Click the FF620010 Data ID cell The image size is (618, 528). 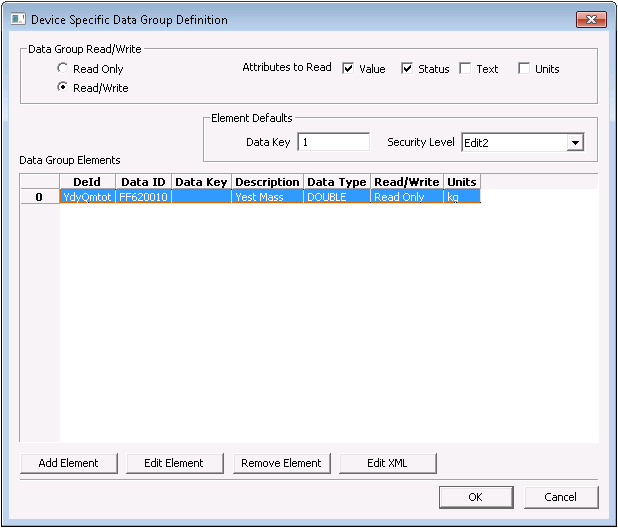pos(143,197)
